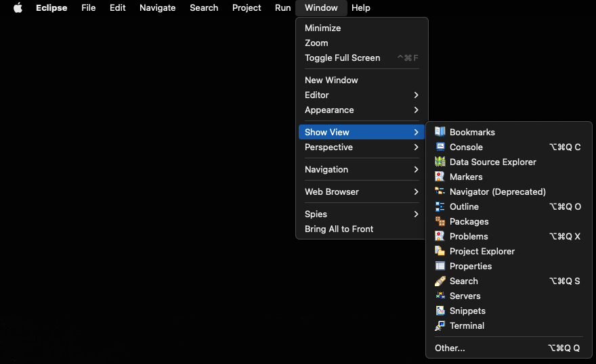Select the Outline view label
Image resolution: width=596 pixels, height=364 pixels.
(x=464, y=206)
